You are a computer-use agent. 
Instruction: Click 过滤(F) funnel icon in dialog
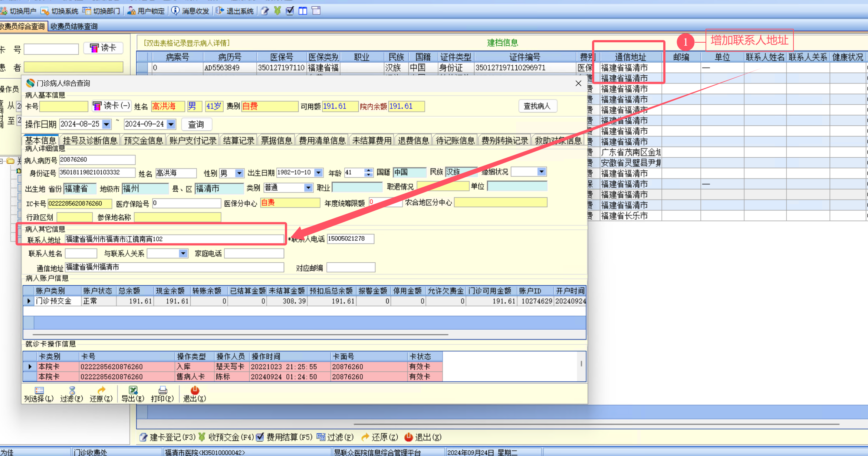(72, 390)
